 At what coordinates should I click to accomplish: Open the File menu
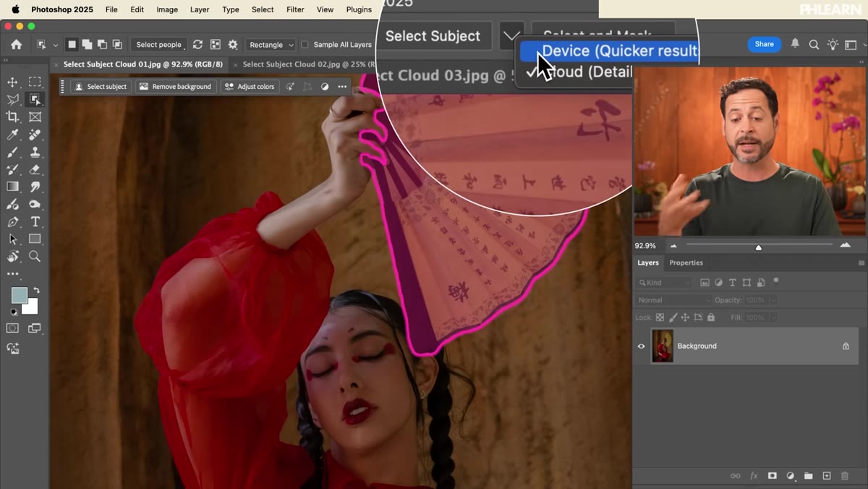pos(111,9)
